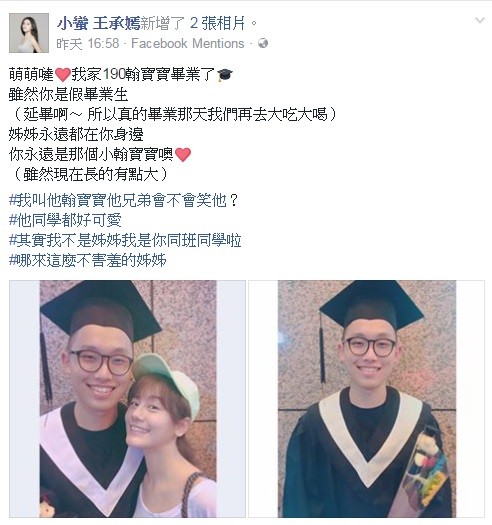Open the poster's profile picture thumbnail
The width and height of the screenshot is (492, 525).
[x=29, y=33]
